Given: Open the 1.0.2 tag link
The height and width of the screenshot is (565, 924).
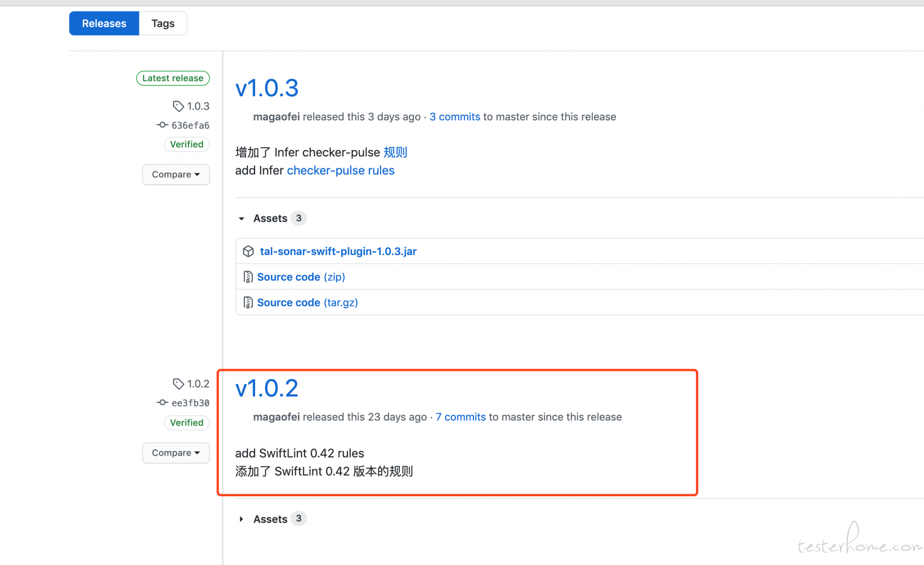Looking at the screenshot, I should pyautogui.click(x=198, y=384).
